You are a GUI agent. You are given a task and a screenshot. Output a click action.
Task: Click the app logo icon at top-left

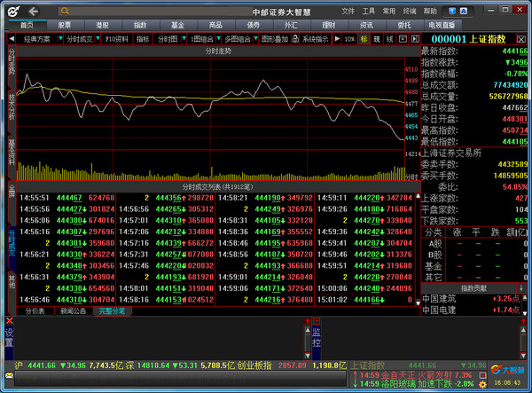[13, 12]
